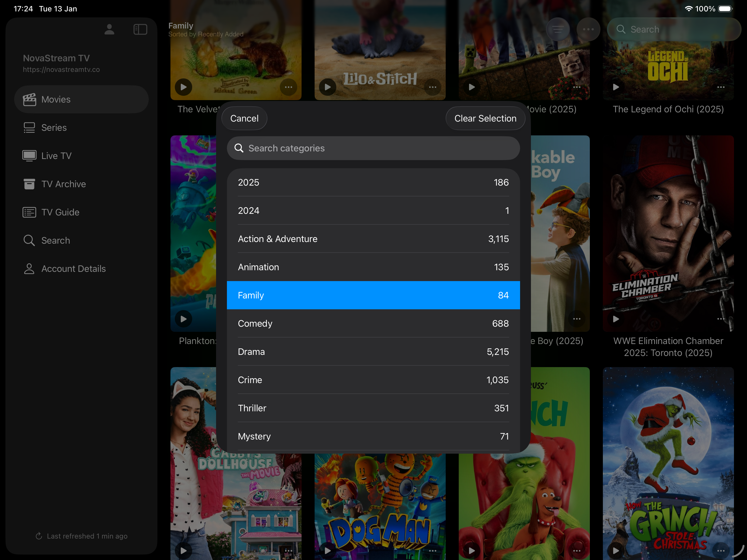The image size is (747, 560).
Task: Select the 2025 category
Action: (x=373, y=182)
